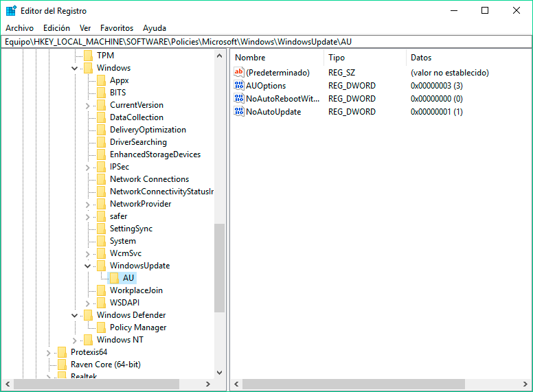Image resolution: width=533 pixels, height=392 pixels.
Task: Select the Raven Core (64-bit) key
Action: click(x=106, y=364)
